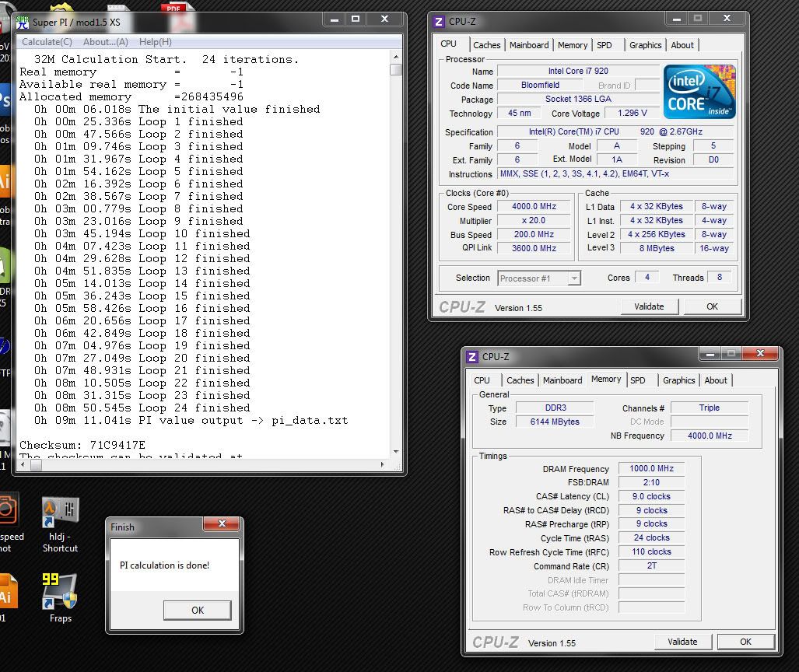Close the Finish dialog with its X button
The height and width of the screenshot is (672, 799).
click(222, 523)
